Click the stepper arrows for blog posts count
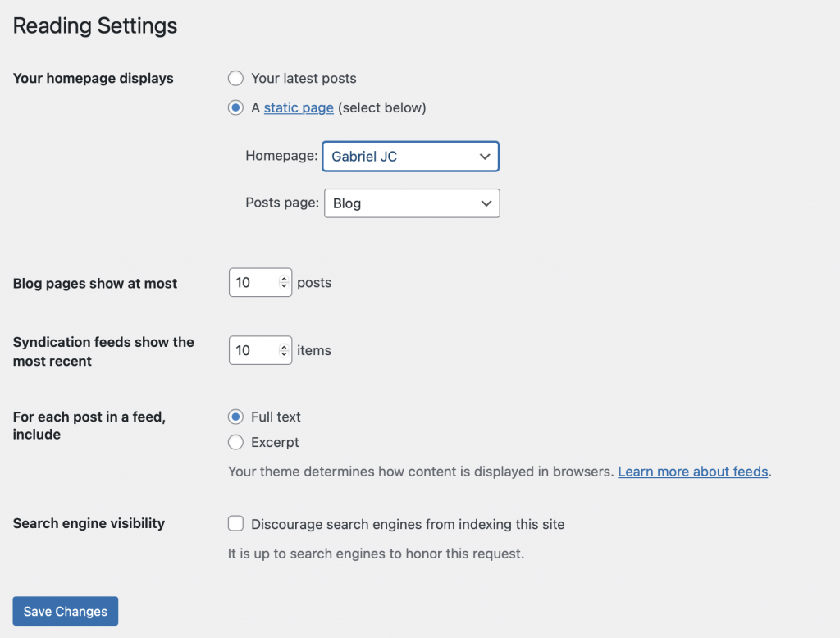The height and width of the screenshot is (638, 840). tap(284, 283)
